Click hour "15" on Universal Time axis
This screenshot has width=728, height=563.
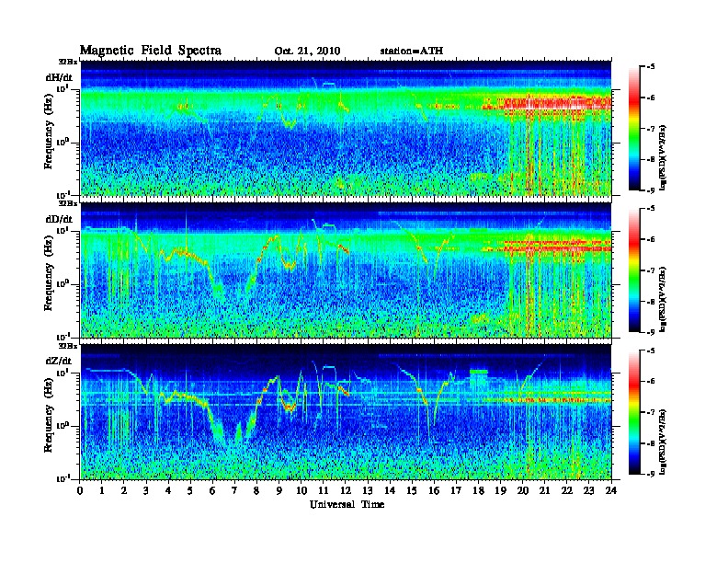coord(412,490)
